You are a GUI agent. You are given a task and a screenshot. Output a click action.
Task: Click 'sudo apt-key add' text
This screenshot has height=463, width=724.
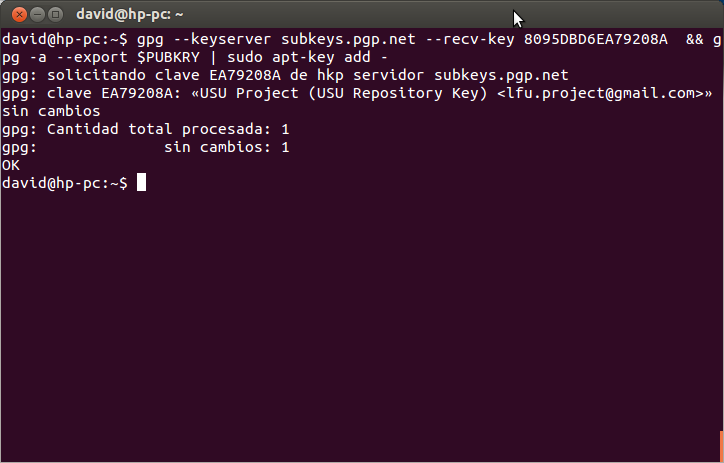tap(299, 58)
